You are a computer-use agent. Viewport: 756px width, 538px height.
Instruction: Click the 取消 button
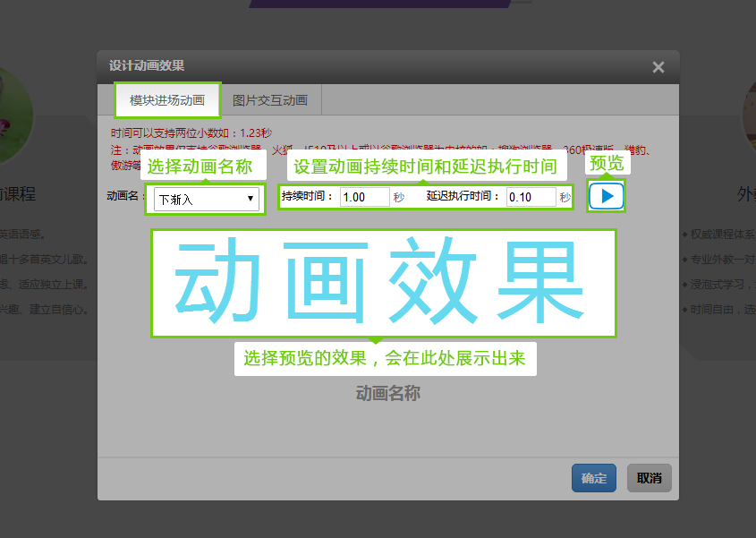[x=649, y=478]
